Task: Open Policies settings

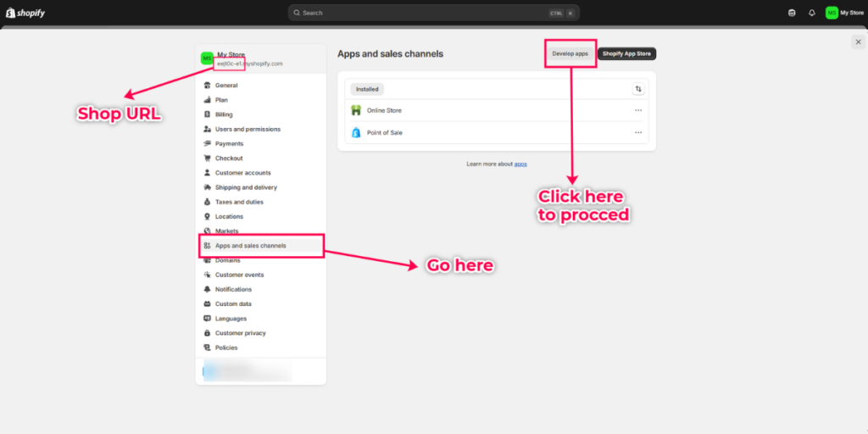Action: click(261, 348)
